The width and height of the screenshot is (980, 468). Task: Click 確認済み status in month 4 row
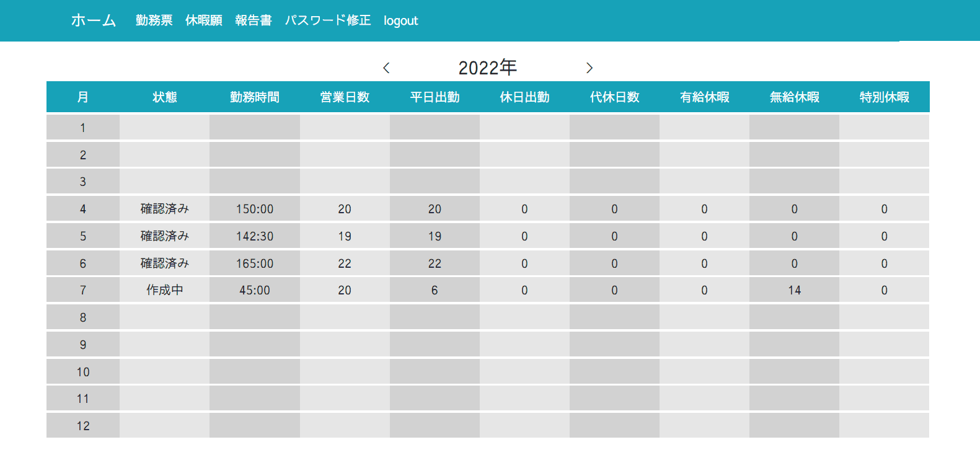tap(165, 209)
